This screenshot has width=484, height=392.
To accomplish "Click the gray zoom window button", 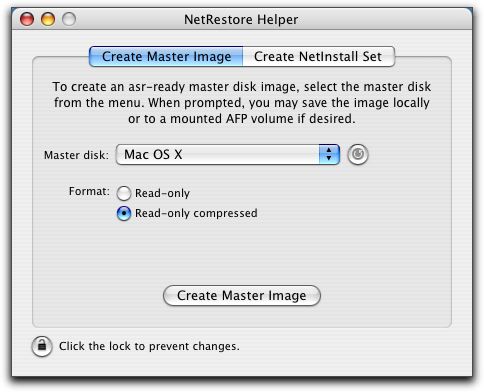I will [x=69, y=19].
